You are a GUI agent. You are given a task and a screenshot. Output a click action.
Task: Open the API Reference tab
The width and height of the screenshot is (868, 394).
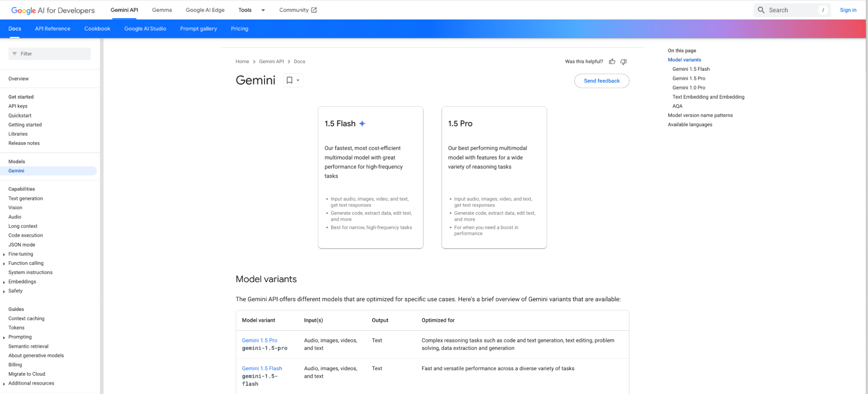point(53,29)
